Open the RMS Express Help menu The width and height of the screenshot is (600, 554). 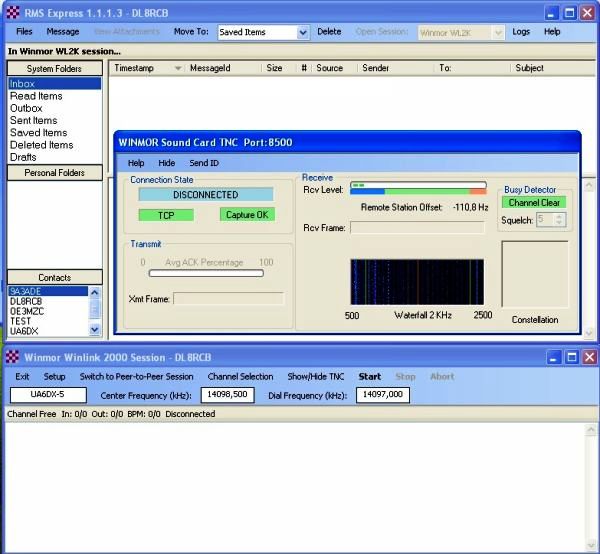pyautogui.click(x=552, y=32)
